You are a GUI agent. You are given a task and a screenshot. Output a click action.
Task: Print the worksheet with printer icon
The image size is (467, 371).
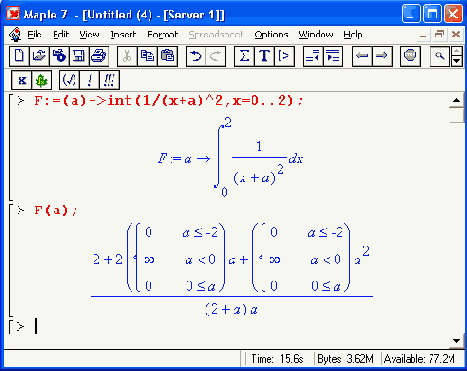[x=99, y=56]
